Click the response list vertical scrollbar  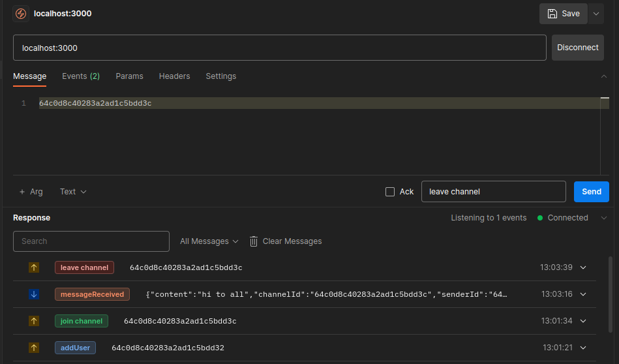[611, 294]
